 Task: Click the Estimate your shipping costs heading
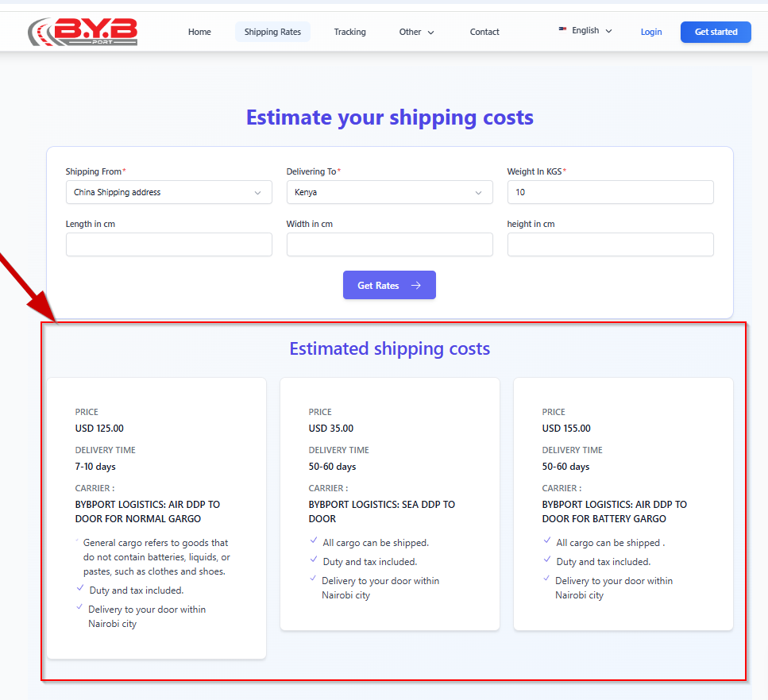(389, 117)
